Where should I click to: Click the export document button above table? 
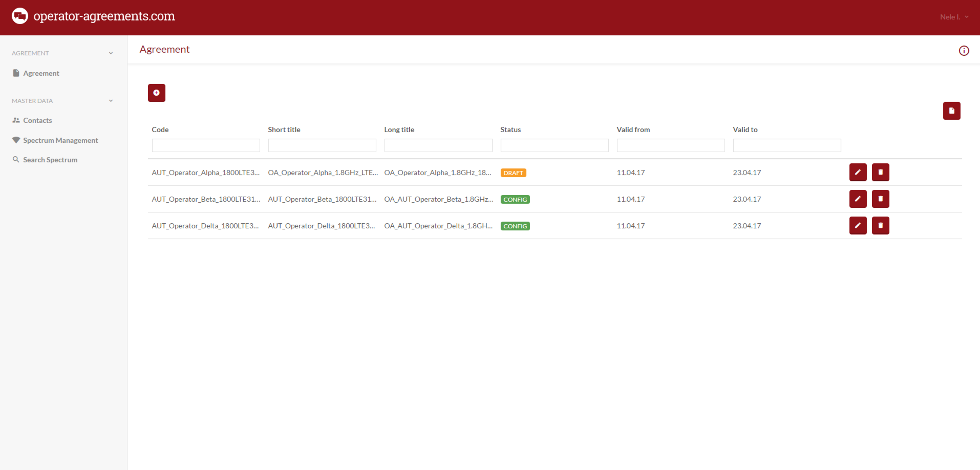tap(951, 111)
